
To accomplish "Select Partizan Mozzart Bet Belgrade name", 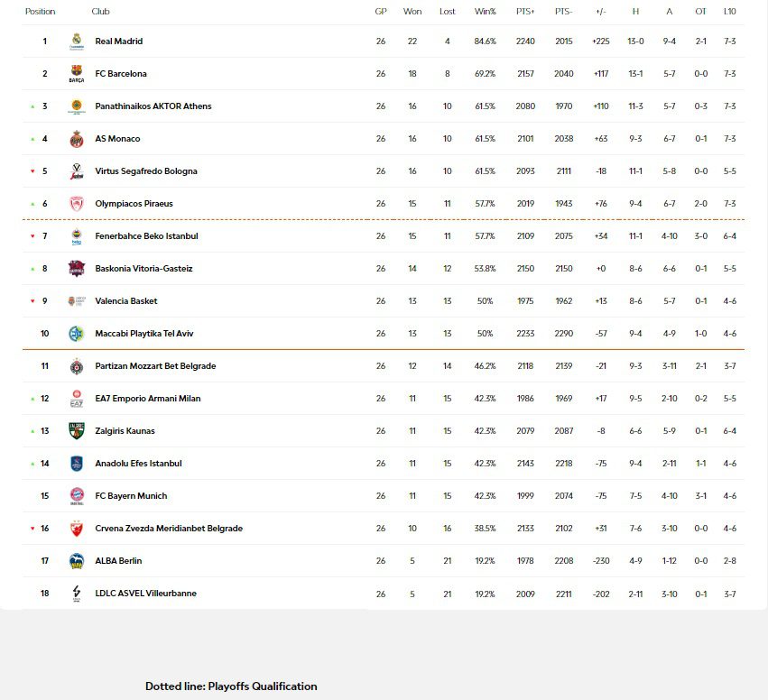I will coord(155,366).
